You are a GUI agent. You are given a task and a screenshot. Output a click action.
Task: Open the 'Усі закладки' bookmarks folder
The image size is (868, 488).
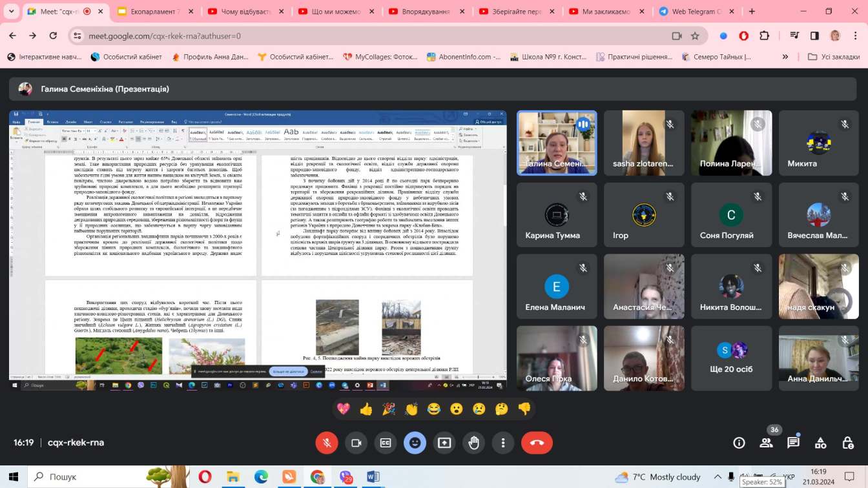[x=834, y=57]
